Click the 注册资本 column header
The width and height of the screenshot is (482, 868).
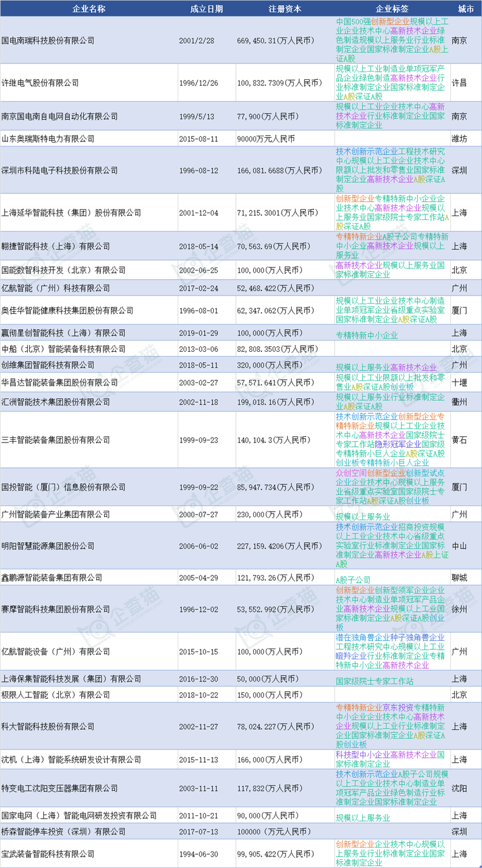285,9
